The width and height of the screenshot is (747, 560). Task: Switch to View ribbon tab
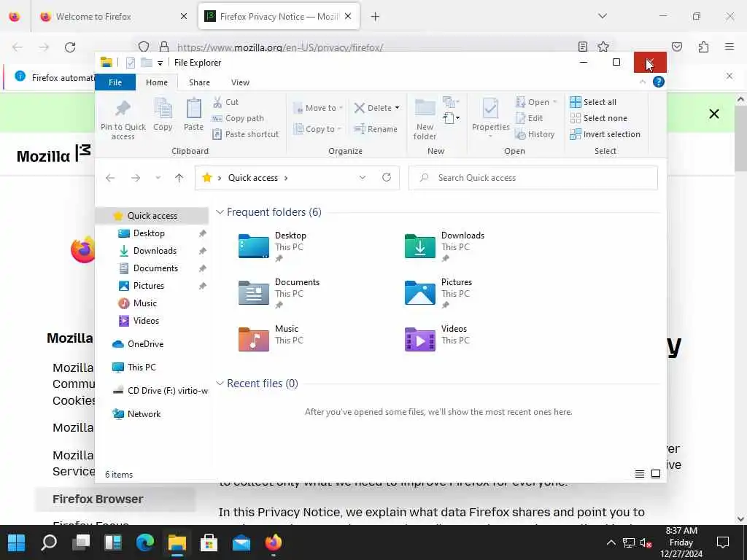pos(240,82)
